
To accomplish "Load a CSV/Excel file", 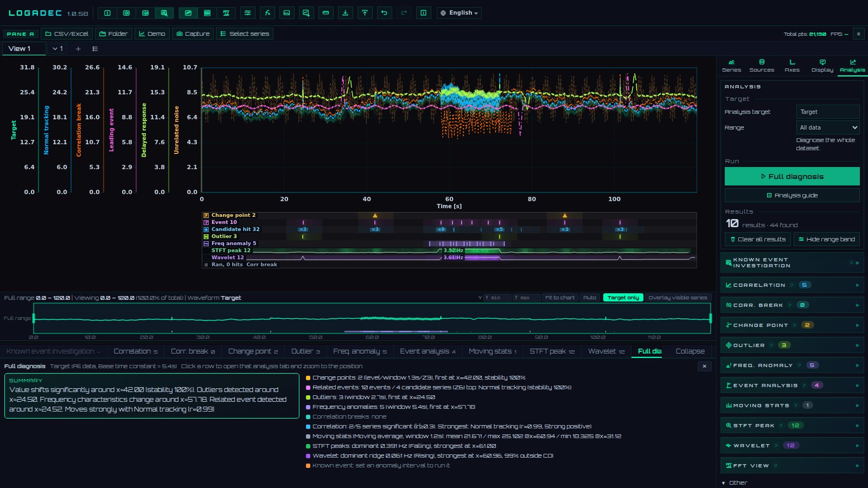I will coord(67,34).
